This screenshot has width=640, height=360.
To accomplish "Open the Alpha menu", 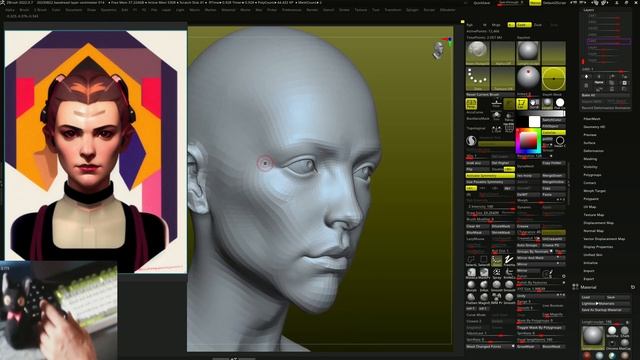I will (x=10, y=10).
